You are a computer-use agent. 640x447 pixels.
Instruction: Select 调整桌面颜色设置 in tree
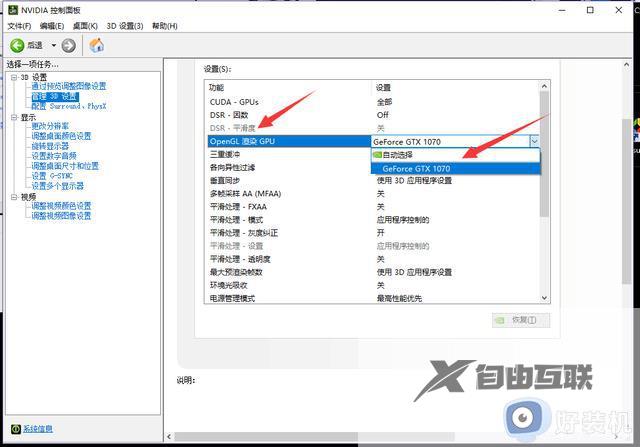(x=61, y=136)
